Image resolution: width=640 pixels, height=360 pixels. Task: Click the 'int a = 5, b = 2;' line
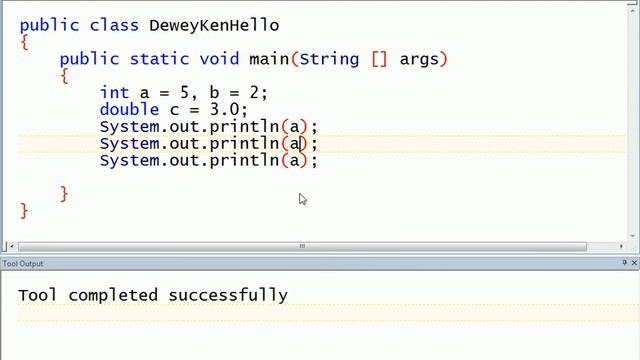click(x=184, y=93)
